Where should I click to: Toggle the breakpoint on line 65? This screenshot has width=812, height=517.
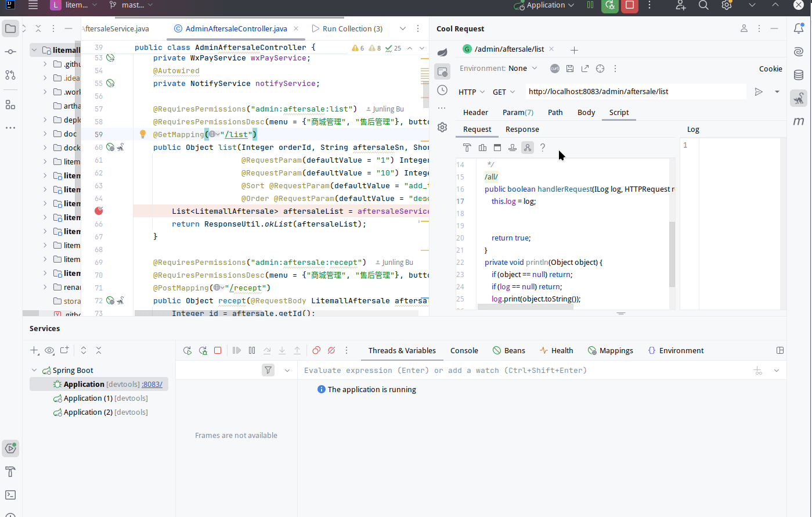[99, 211]
